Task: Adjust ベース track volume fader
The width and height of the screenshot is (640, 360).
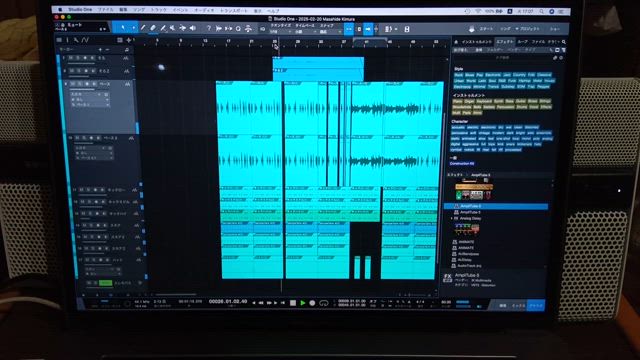Action: coord(82,89)
